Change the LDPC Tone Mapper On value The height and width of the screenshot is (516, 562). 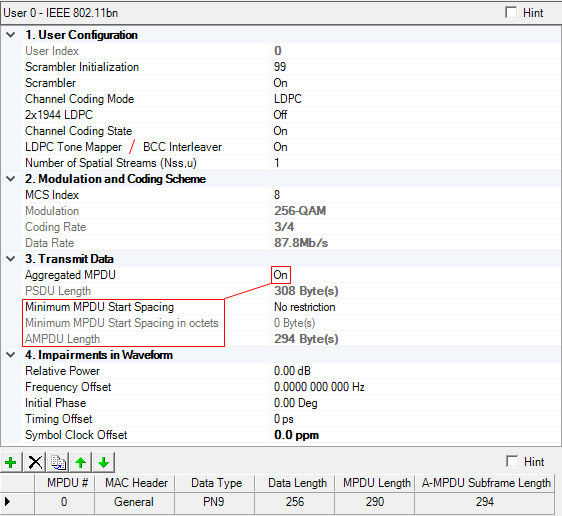[280, 147]
